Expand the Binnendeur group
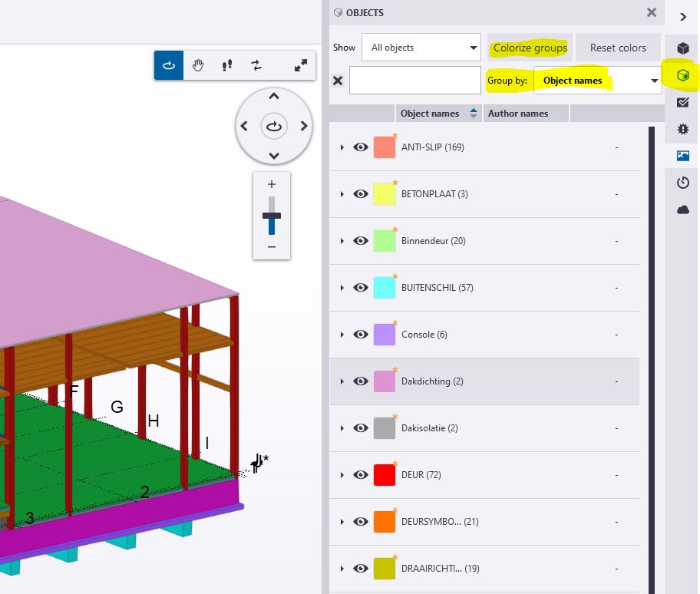This screenshot has height=594, width=700. 342,241
